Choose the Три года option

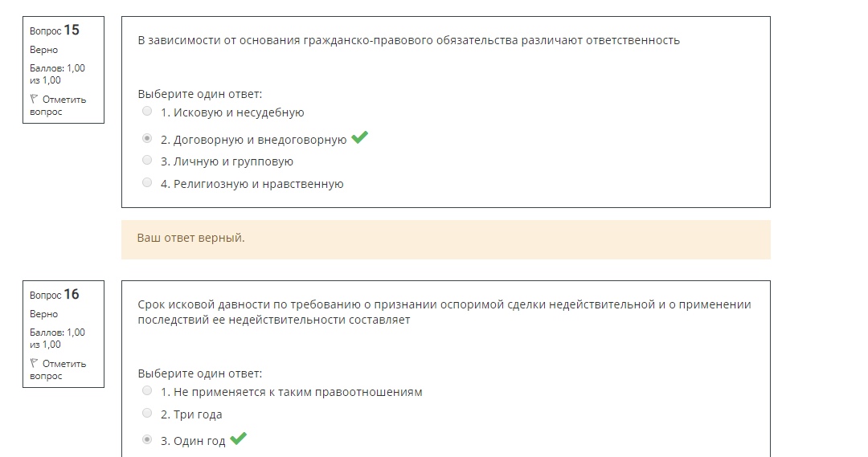tap(147, 413)
